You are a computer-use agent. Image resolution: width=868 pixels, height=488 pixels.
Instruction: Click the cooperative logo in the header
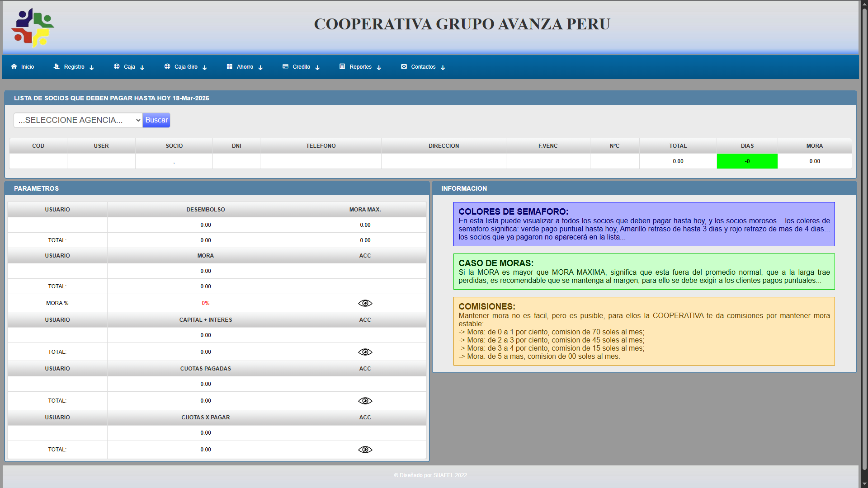coord(33,28)
